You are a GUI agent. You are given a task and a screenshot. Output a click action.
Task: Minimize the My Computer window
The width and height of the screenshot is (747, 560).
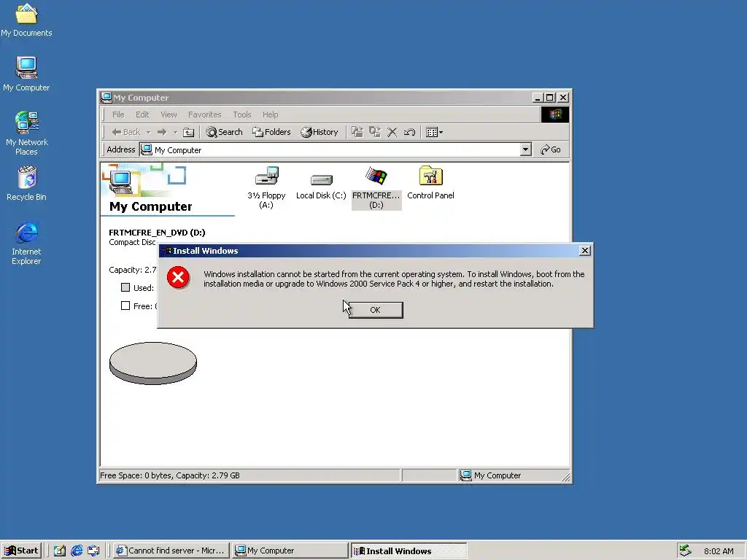tap(538, 98)
